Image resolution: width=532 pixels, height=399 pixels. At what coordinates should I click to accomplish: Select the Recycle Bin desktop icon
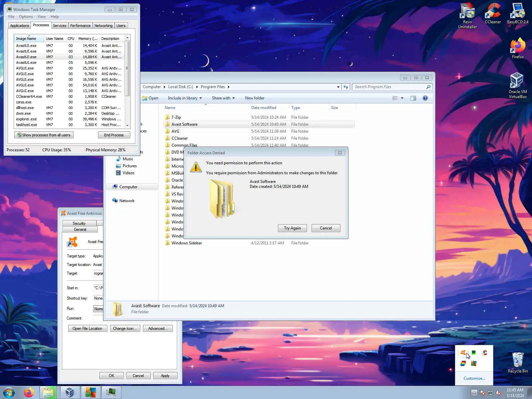pyautogui.click(x=518, y=362)
